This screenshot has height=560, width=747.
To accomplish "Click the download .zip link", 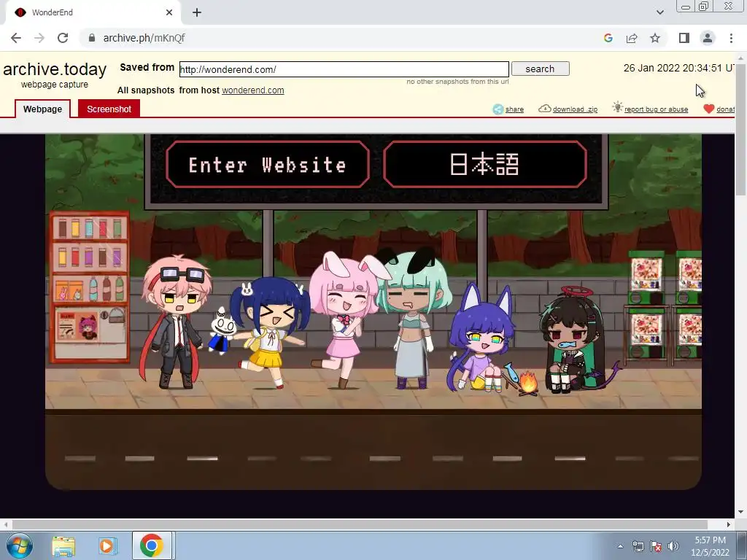I will pyautogui.click(x=575, y=109).
